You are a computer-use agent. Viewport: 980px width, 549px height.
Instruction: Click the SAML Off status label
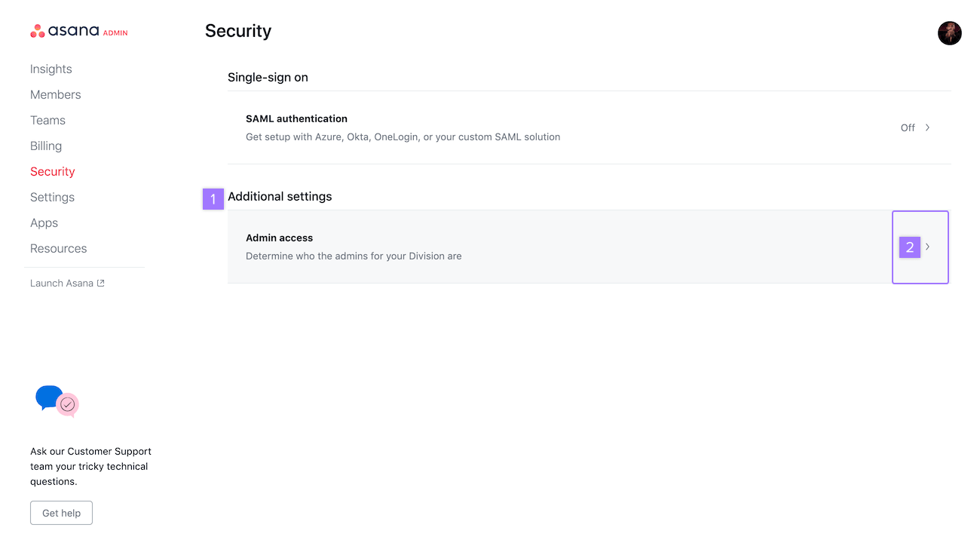[908, 127]
